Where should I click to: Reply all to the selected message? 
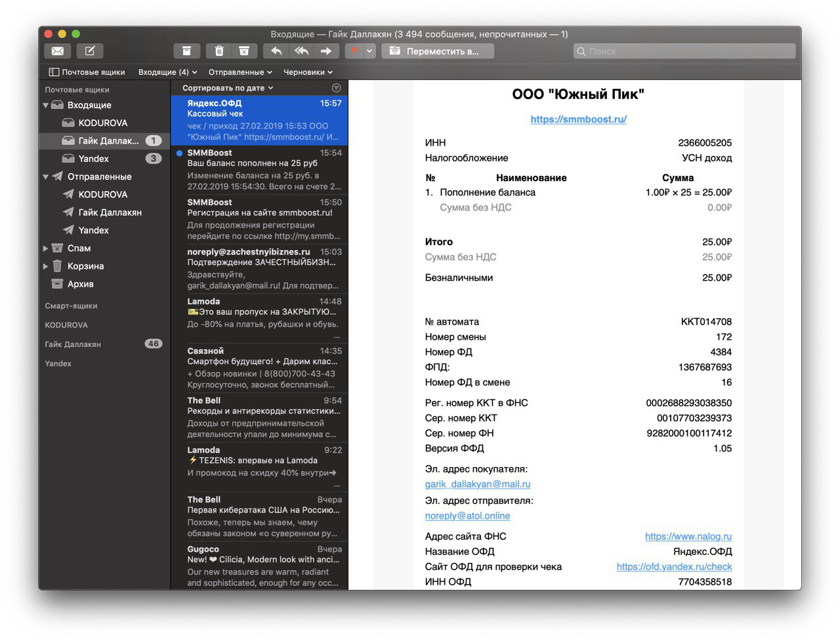click(301, 51)
